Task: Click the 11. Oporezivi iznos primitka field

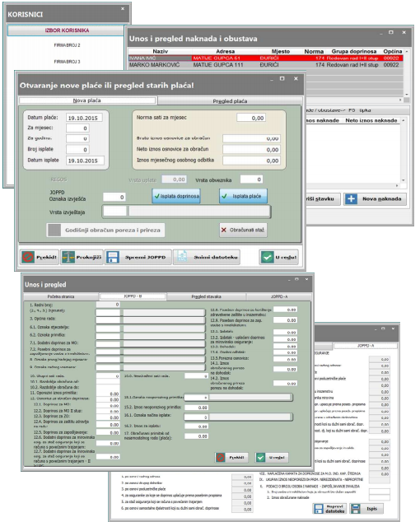Action: click(108, 394)
